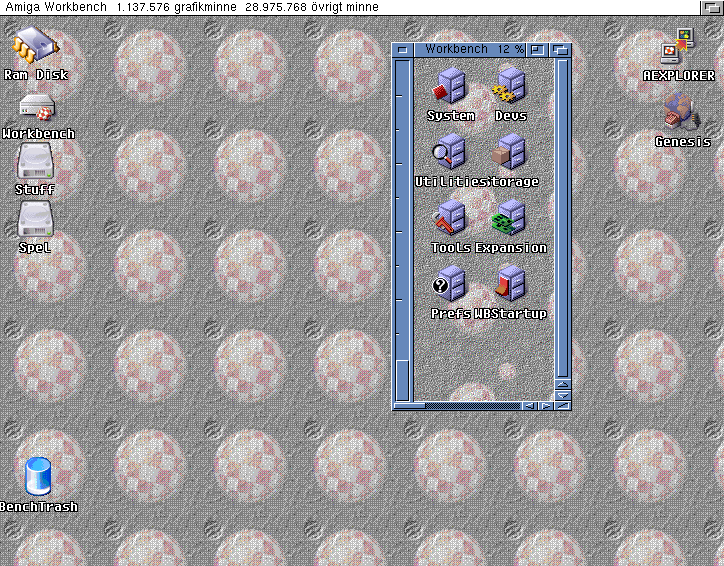Click the Workbench window vertical scrollbar
This screenshot has height=566, width=724.
point(562,218)
